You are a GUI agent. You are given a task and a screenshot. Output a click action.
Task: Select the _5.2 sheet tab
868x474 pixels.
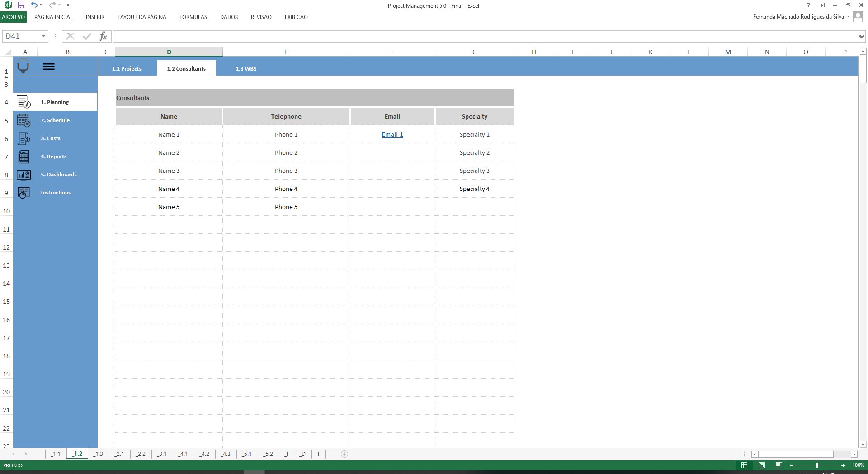tap(268, 455)
